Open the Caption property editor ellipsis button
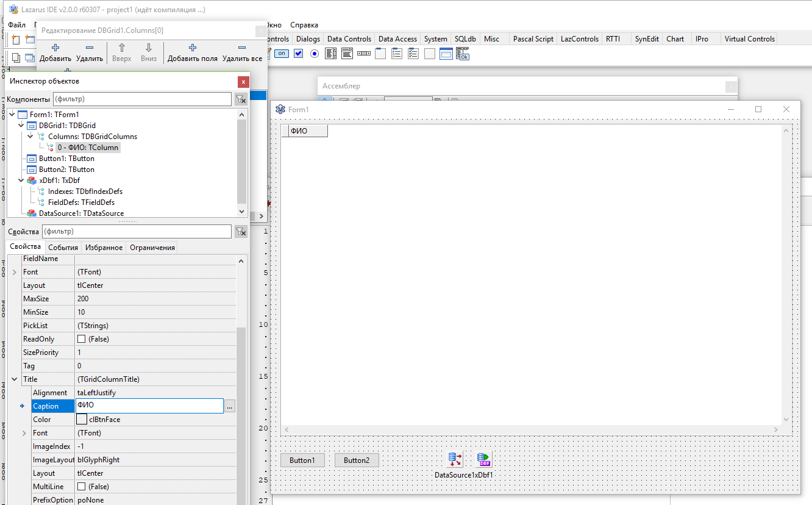The image size is (812, 505). [230, 406]
